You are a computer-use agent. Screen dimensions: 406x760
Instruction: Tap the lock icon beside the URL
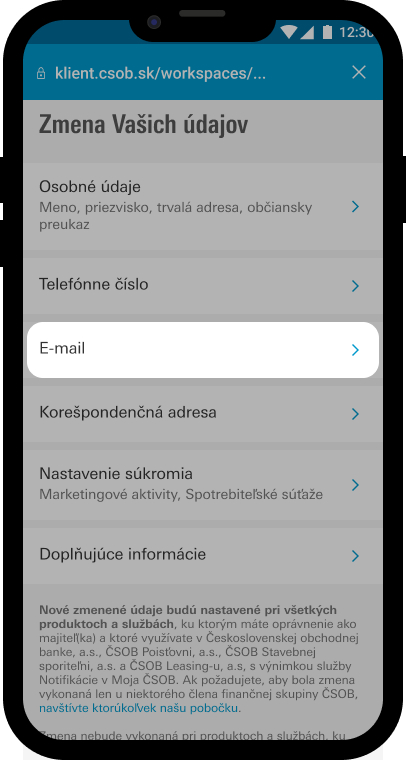(x=41, y=73)
